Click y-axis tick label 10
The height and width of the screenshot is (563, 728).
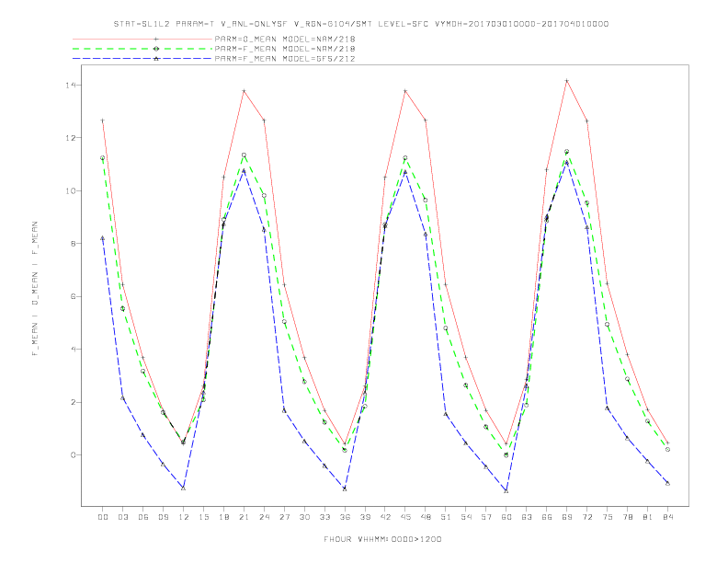[x=70, y=191]
